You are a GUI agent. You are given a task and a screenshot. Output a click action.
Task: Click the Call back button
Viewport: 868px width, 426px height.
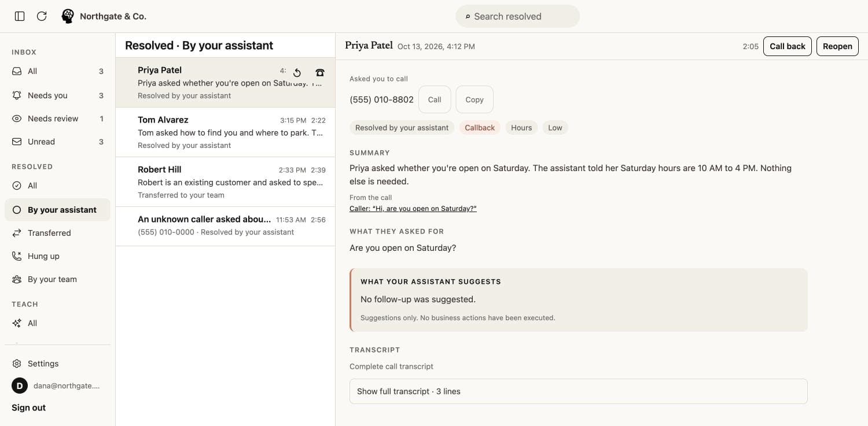tap(788, 46)
